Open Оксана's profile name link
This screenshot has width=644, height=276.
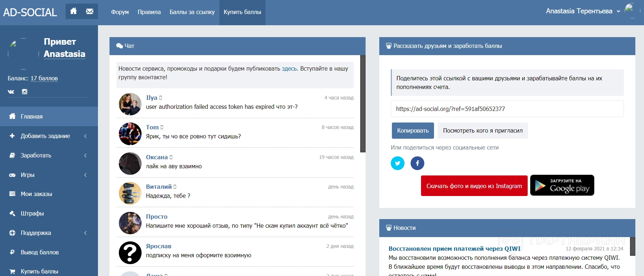pos(157,157)
